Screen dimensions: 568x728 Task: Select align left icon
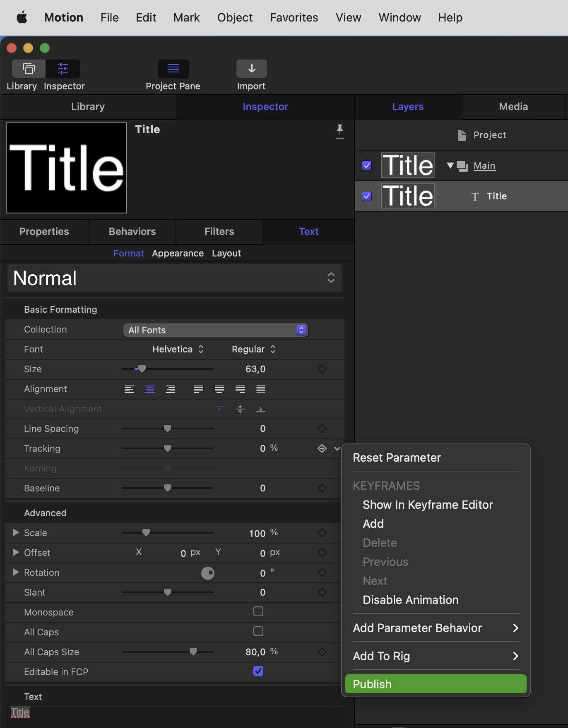pos(129,389)
